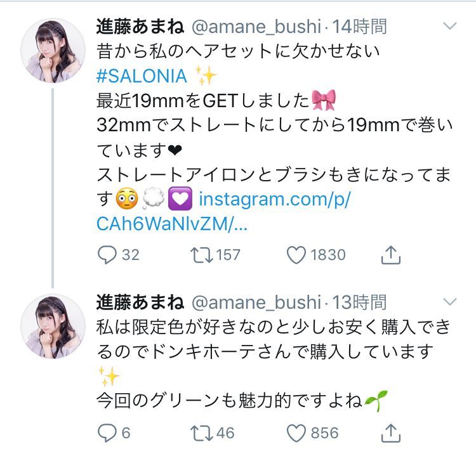Open the options chevron on the 13時間 tweet
The image size is (476, 454).
(450, 302)
